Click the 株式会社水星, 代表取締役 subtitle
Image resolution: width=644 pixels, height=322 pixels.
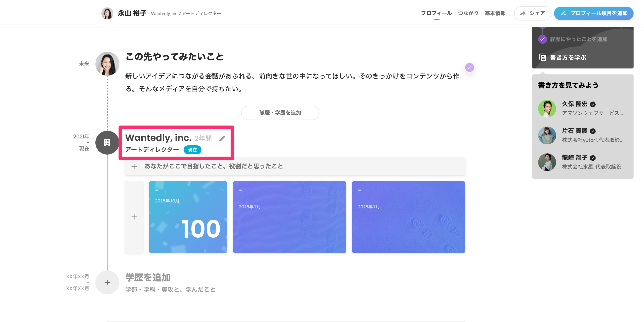pos(592,167)
